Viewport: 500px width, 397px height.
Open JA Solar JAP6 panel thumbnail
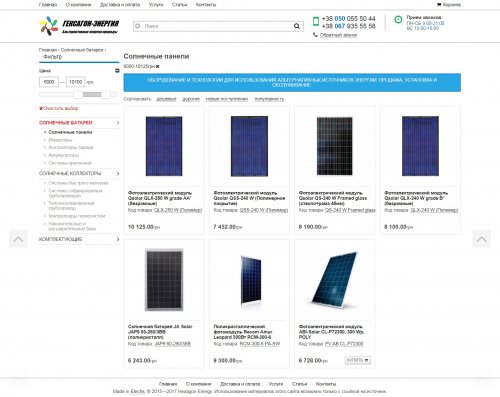tap(164, 280)
